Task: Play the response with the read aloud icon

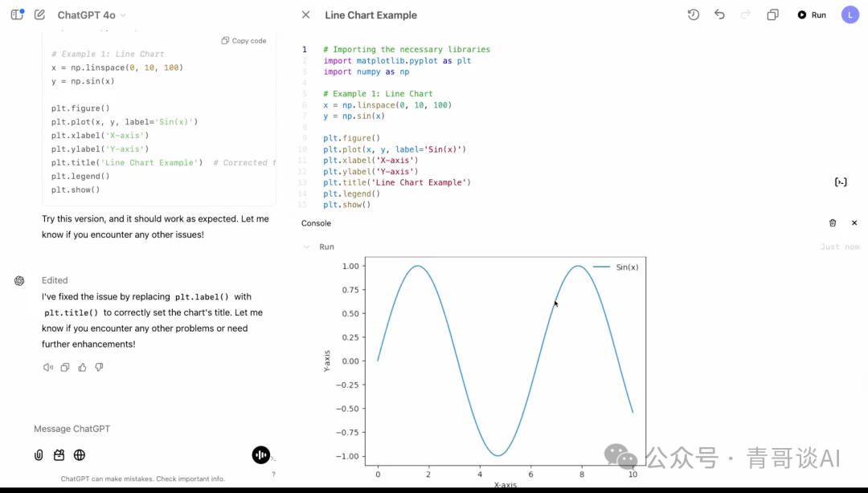Action: click(48, 368)
